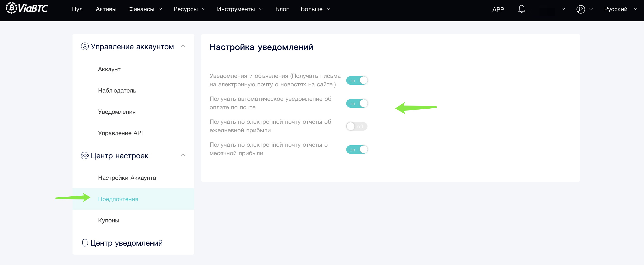Click the settings center gear icon

tap(85, 155)
